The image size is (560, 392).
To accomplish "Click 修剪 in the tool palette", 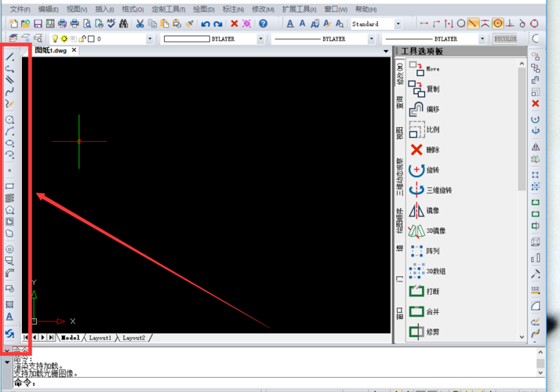I will click(424, 332).
